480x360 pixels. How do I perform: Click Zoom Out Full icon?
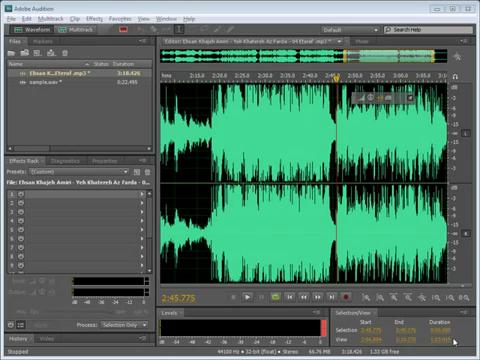point(422,297)
